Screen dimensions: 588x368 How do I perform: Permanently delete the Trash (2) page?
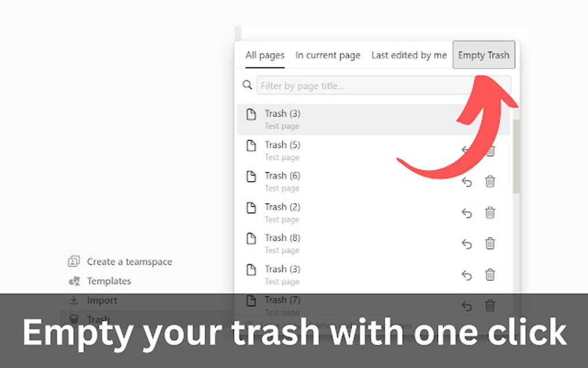(x=490, y=212)
